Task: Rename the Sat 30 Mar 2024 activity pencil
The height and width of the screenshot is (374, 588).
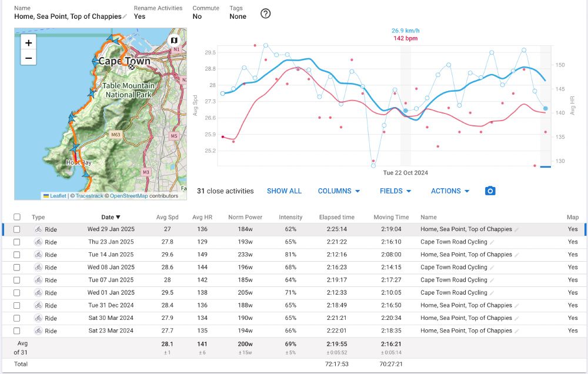Action: tap(517, 319)
